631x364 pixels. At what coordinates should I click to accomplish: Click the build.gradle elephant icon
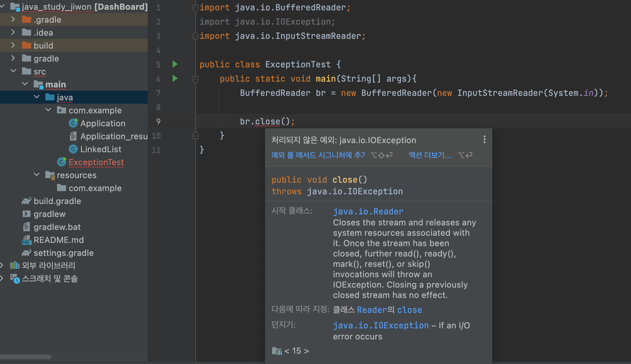27,201
